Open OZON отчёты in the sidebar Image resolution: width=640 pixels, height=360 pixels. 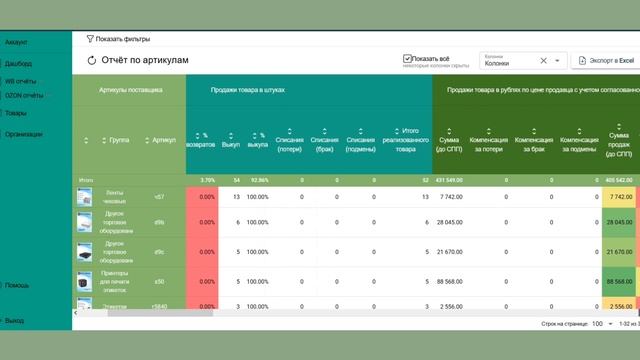coord(24,95)
